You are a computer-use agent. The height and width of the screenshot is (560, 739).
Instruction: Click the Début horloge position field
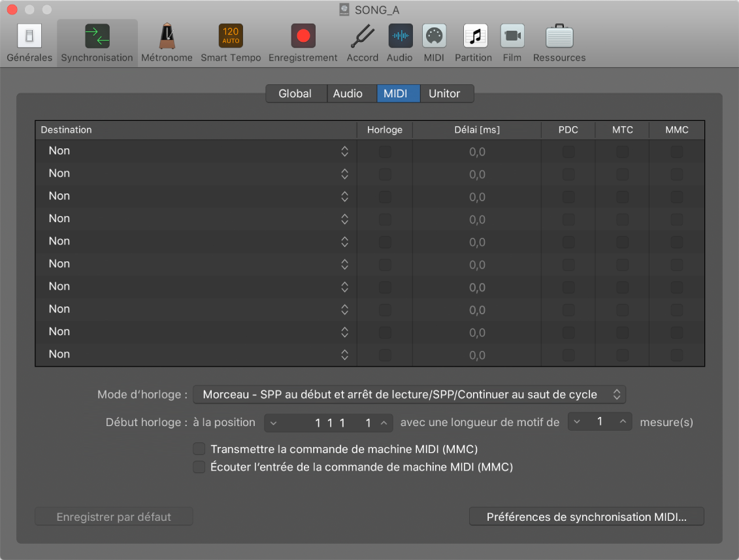[x=329, y=423]
